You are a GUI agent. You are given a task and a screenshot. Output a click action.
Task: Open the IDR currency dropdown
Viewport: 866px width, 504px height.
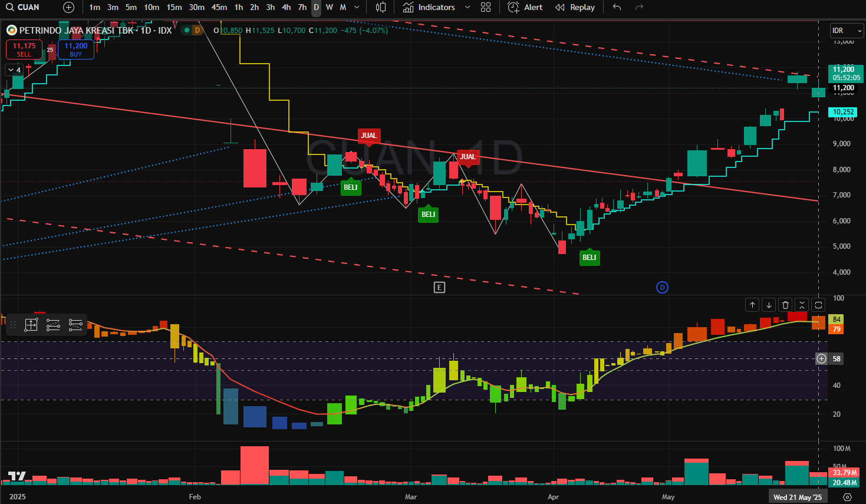point(847,31)
